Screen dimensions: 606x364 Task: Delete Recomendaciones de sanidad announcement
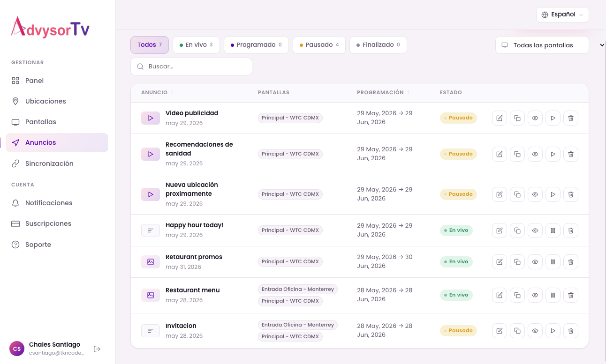click(571, 154)
